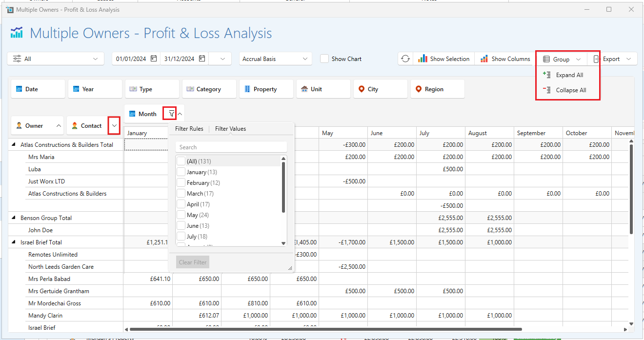Click the Category field icon
This screenshot has height=340, width=644.
190,89
